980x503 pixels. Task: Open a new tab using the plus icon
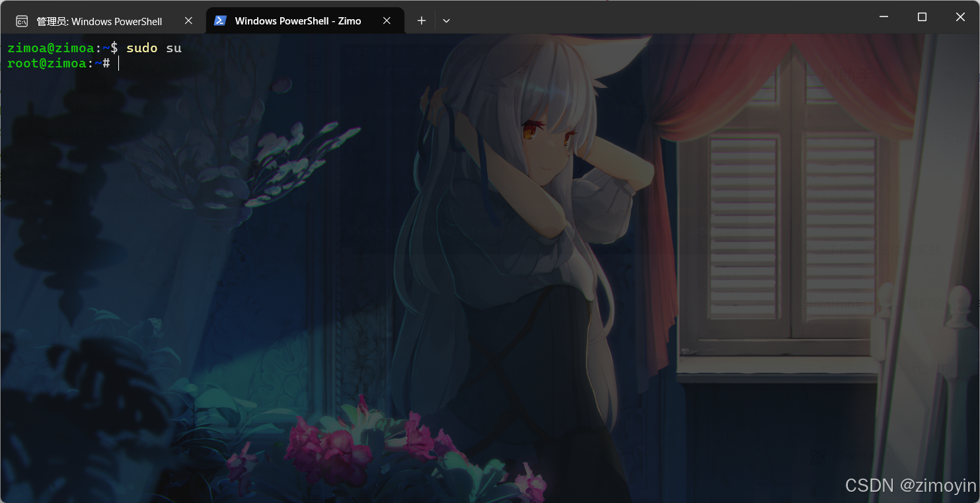pyautogui.click(x=421, y=20)
